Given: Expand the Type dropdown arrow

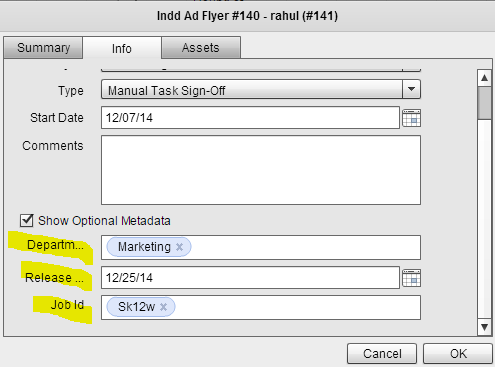Looking at the screenshot, I should click(x=411, y=89).
